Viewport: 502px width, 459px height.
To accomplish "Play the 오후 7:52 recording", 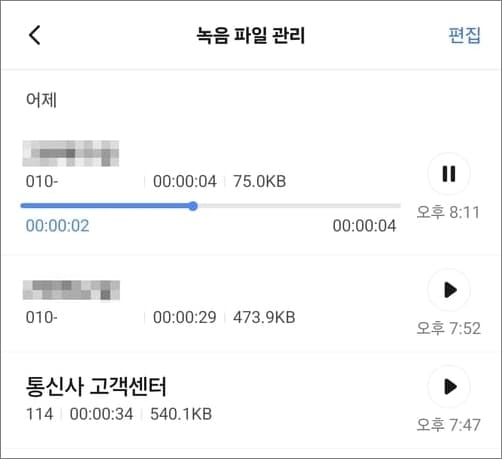I will point(449,290).
